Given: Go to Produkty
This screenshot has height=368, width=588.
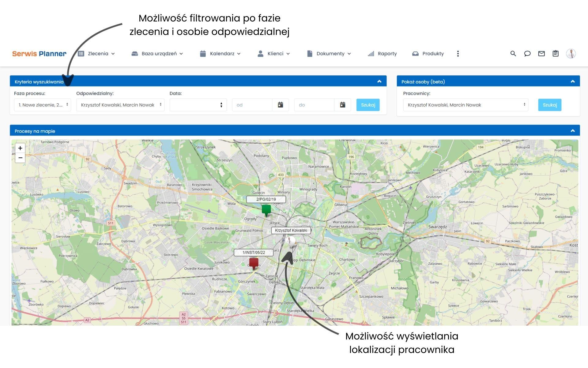Looking at the screenshot, I should [428, 54].
